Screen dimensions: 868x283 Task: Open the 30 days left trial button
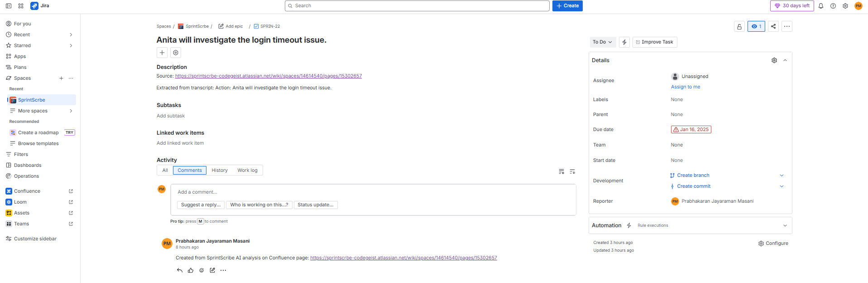tap(792, 6)
